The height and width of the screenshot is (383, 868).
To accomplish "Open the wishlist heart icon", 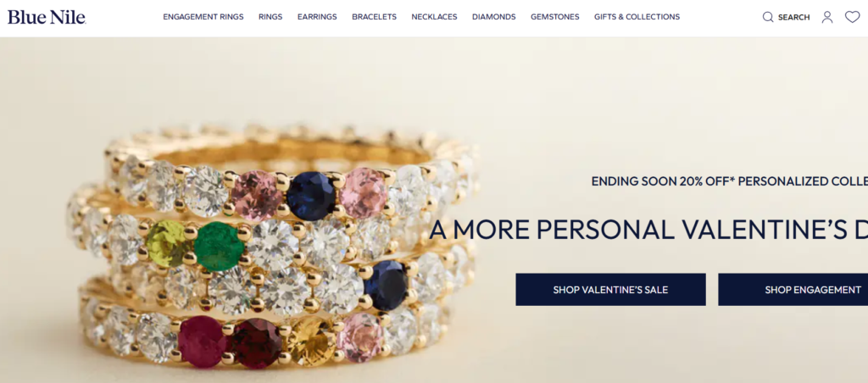I will pyautogui.click(x=853, y=17).
